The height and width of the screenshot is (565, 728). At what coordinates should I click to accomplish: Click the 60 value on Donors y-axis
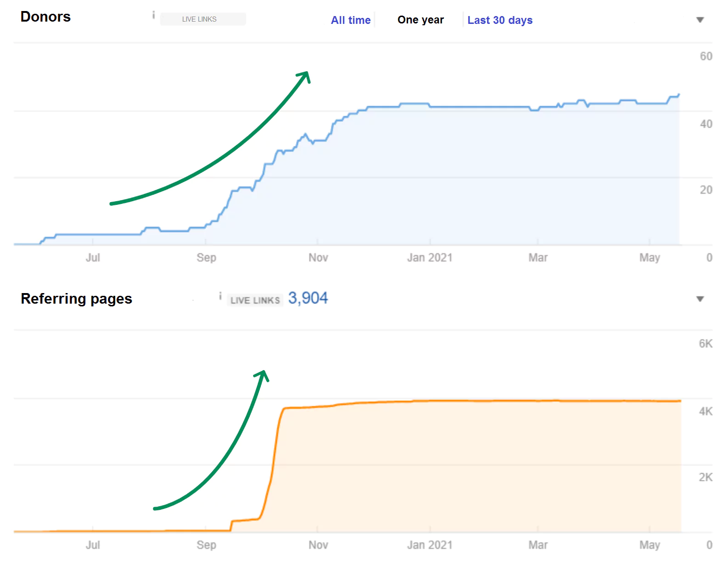click(x=706, y=56)
